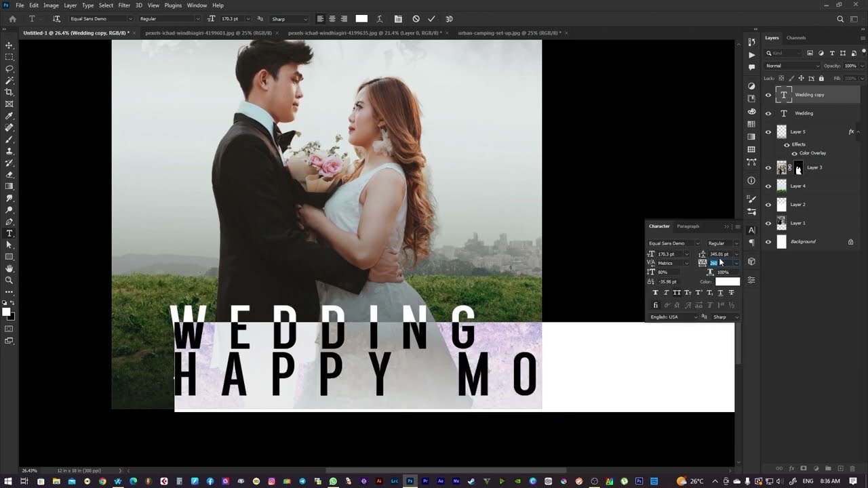The height and width of the screenshot is (488, 868).
Task: Select the Eyedropper tool
Action: [x=9, y=116]
